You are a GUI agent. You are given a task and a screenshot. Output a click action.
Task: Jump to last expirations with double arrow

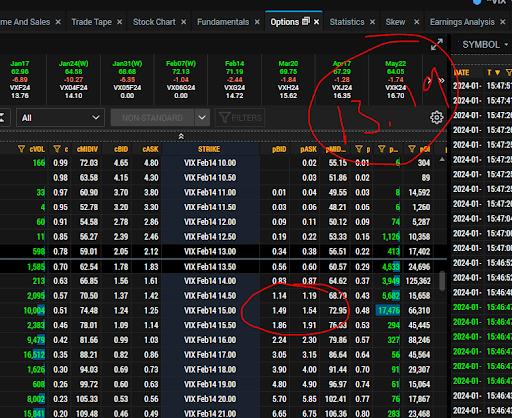coord(442,80)
